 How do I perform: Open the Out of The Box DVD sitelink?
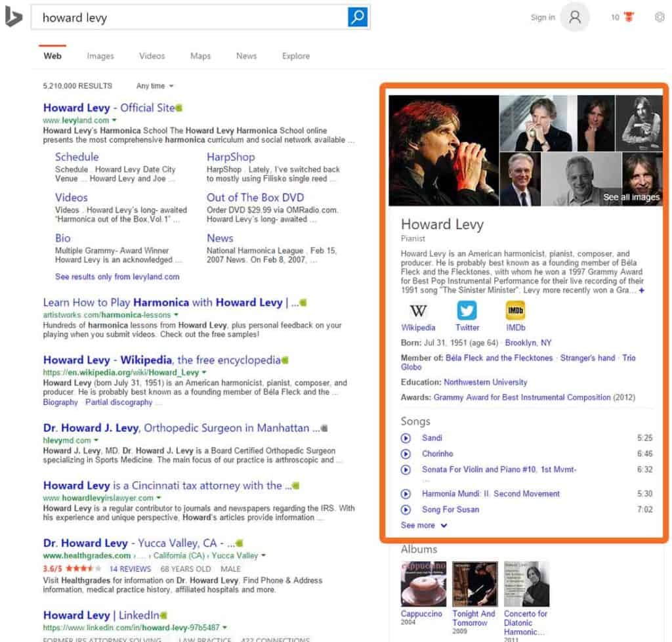[255, 198]
